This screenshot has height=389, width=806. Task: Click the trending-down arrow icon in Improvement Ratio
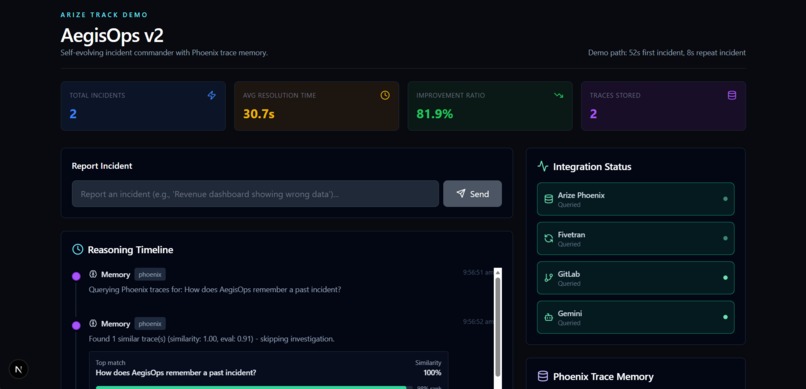[559, 95]
